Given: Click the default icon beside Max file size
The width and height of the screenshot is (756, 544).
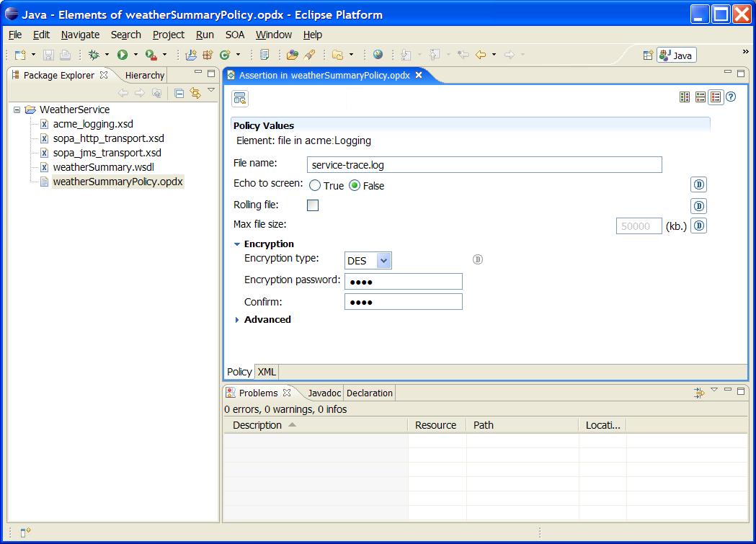Looking at the screenshot, I should pos(699,226).
